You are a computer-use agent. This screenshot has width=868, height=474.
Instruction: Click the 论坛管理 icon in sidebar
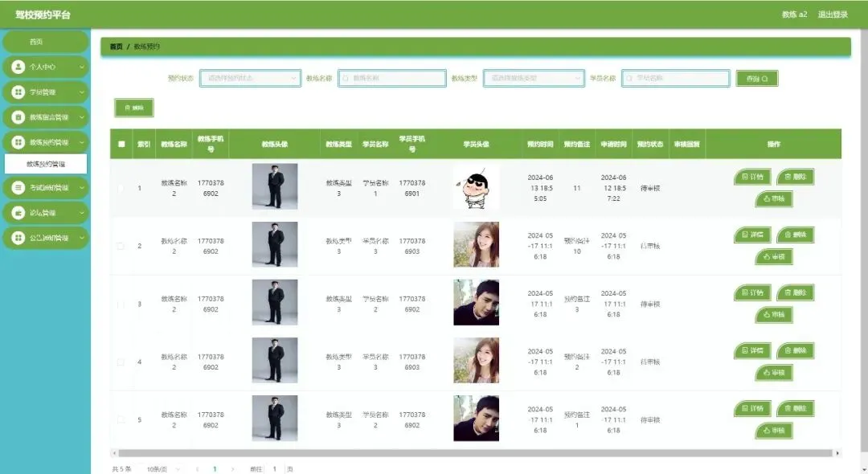tap(18, 212)
